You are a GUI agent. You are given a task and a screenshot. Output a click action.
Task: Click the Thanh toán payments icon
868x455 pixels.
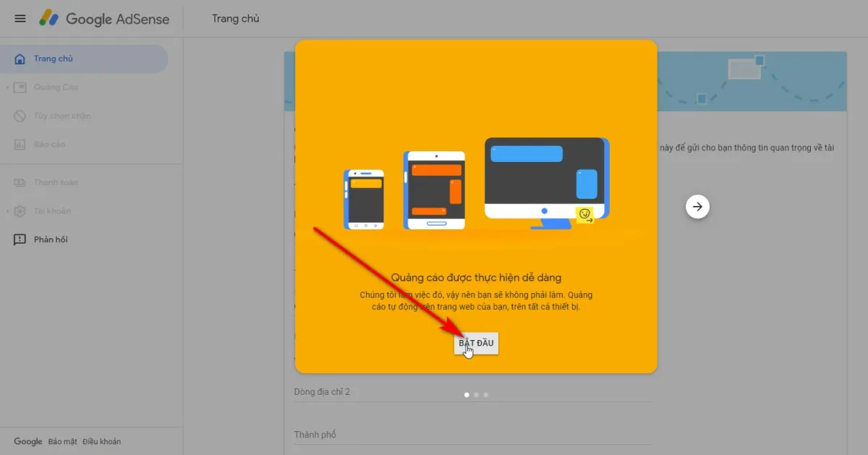[20, 183]
